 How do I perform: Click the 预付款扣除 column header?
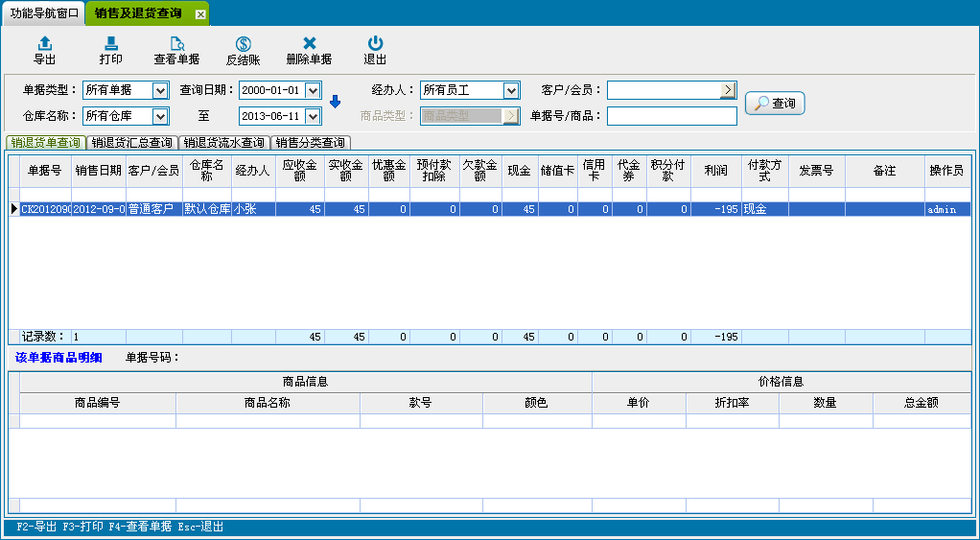(434, 171)
